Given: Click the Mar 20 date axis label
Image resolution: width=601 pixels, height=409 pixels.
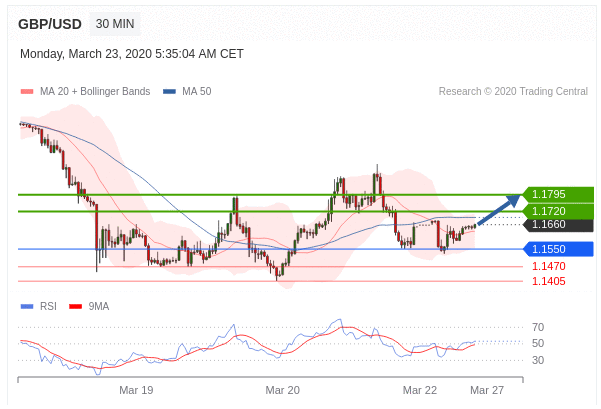Looking at the screenshot, I should coord(282,390).
